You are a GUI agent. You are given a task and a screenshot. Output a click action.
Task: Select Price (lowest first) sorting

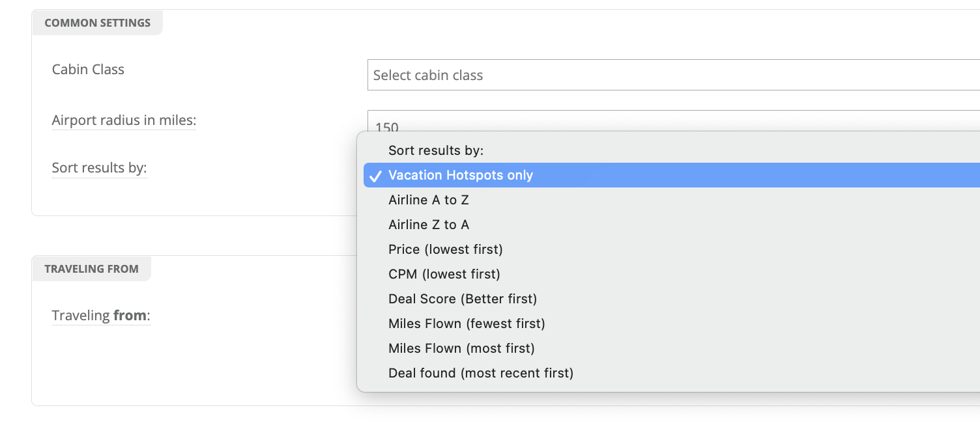(x=445, y=249)
